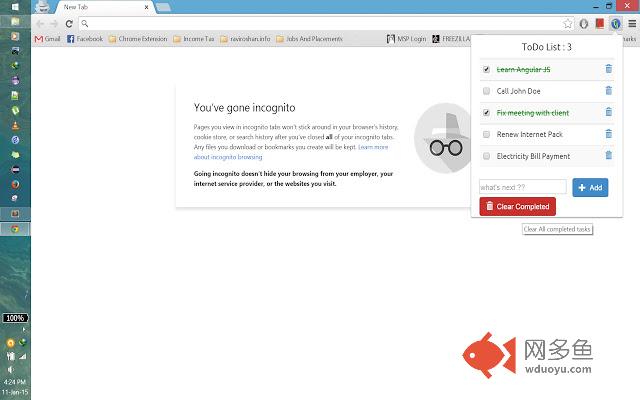
Task: Open the FREEZILLA bookmark
Action: click(x=451, y=39)
